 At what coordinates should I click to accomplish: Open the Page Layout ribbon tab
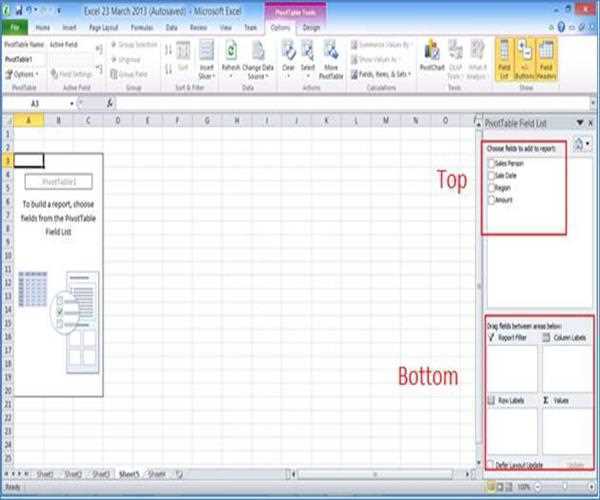pos(103,28)
